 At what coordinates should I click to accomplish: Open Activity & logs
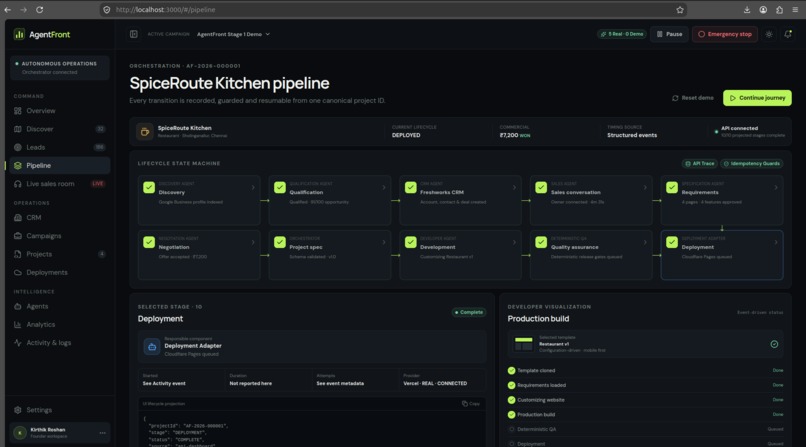pyautogui.click(x=60, y=343)
